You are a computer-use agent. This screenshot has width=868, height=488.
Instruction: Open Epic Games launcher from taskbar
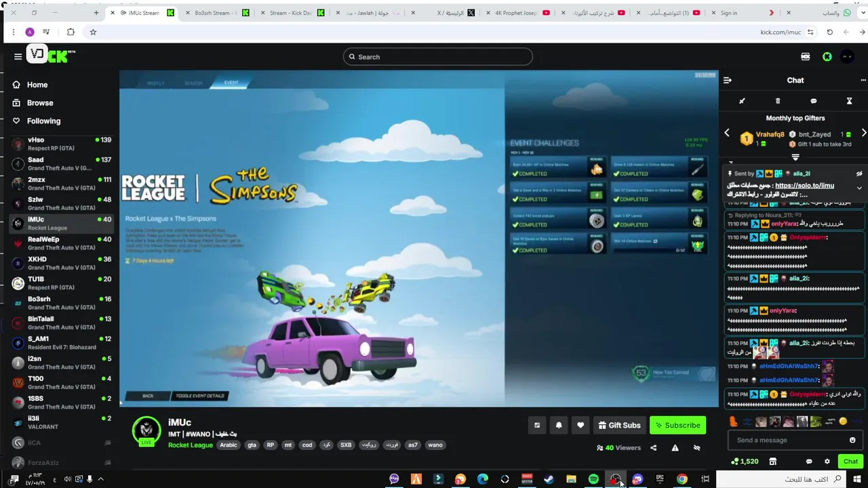point(660,479)
